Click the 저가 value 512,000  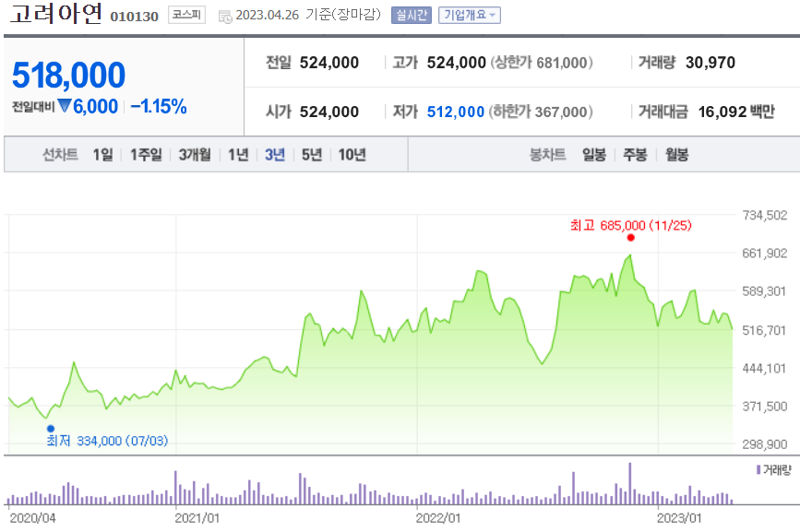[456, 112]
